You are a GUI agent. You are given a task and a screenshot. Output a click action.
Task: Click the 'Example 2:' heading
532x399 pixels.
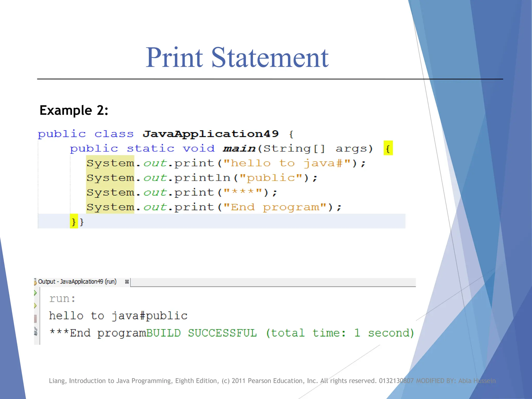(74, 110)
